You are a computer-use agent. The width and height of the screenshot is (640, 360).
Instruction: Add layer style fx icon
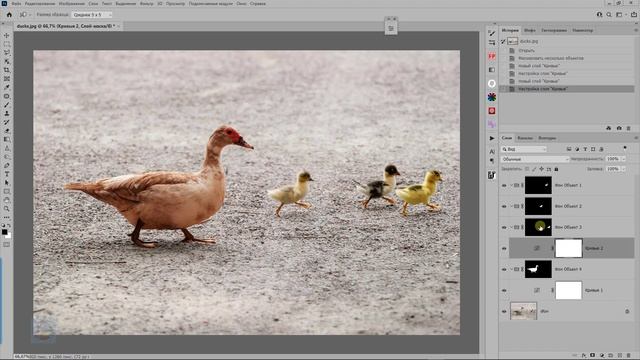(x=584, y=356)
